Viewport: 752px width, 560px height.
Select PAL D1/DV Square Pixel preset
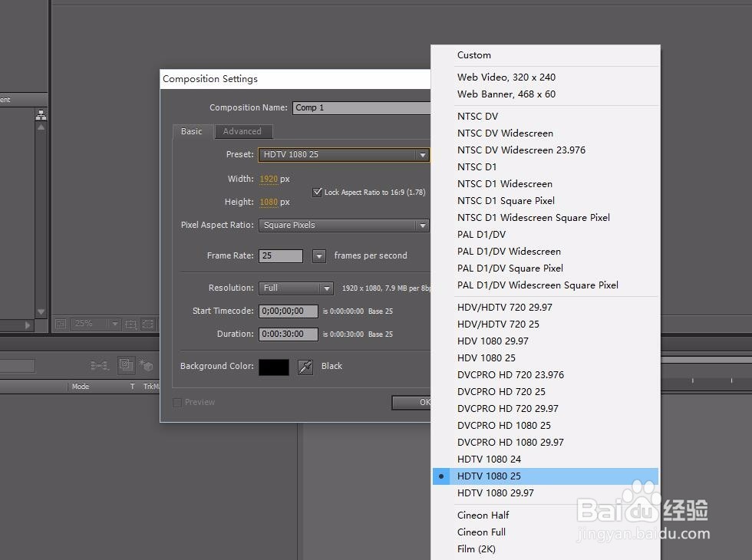546,268
